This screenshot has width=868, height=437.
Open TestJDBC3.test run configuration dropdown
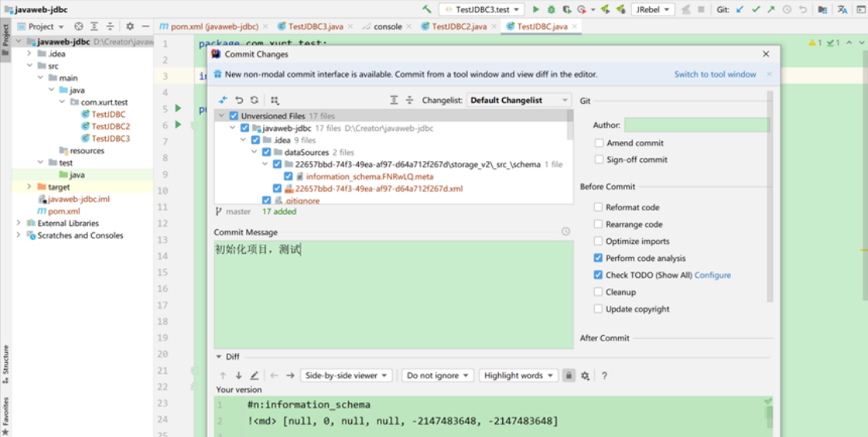pyautogui.click(x=482, y=9)
